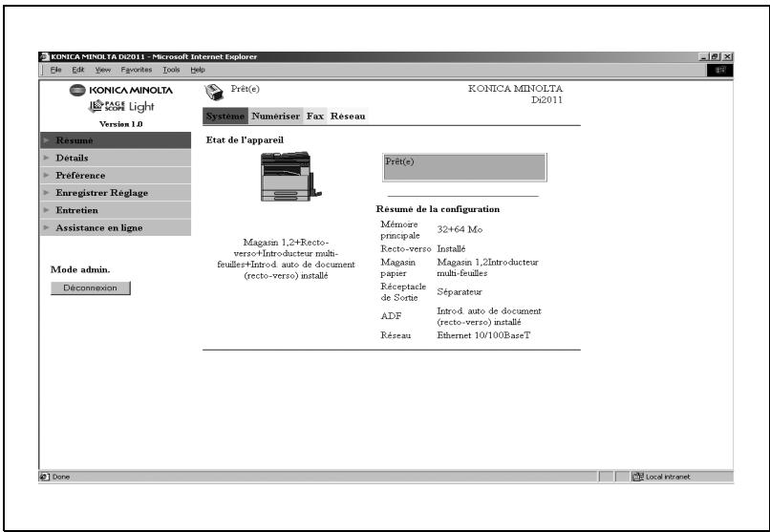The image size is (770, 532).
Task: Open the File menu
Action: click(56, 70)
